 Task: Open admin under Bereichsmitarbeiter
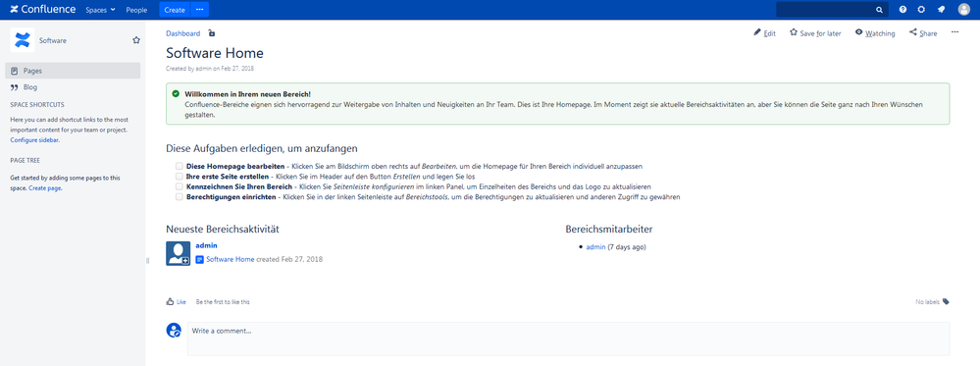pos(595,247)
